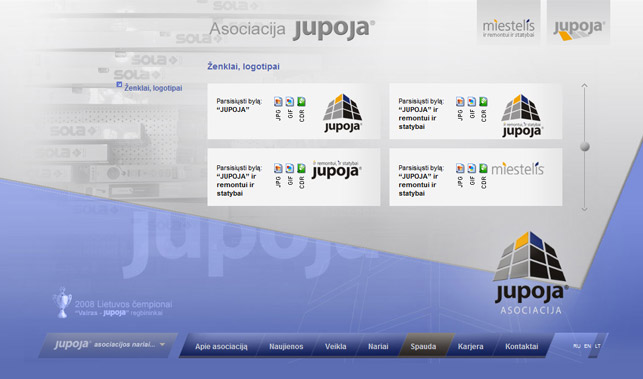Click the Asociacija Jupoja header logo
This screenshot has height=379, width=643.
pos(292,30)
